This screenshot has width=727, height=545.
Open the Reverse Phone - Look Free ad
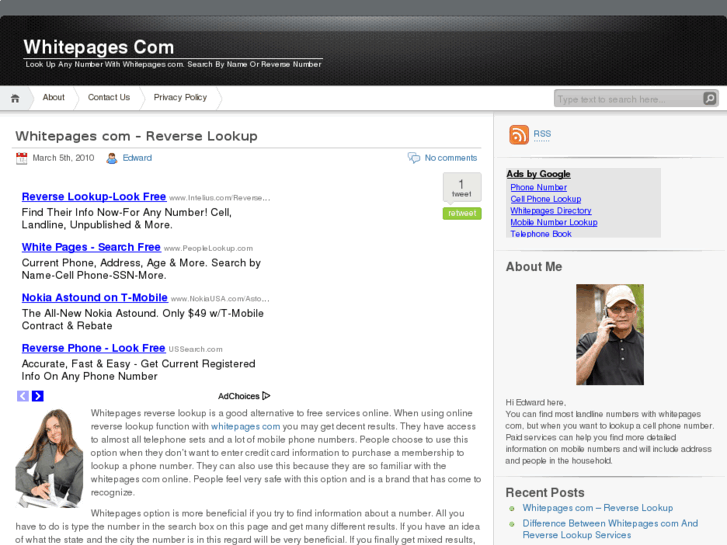[x=93, y=348]
